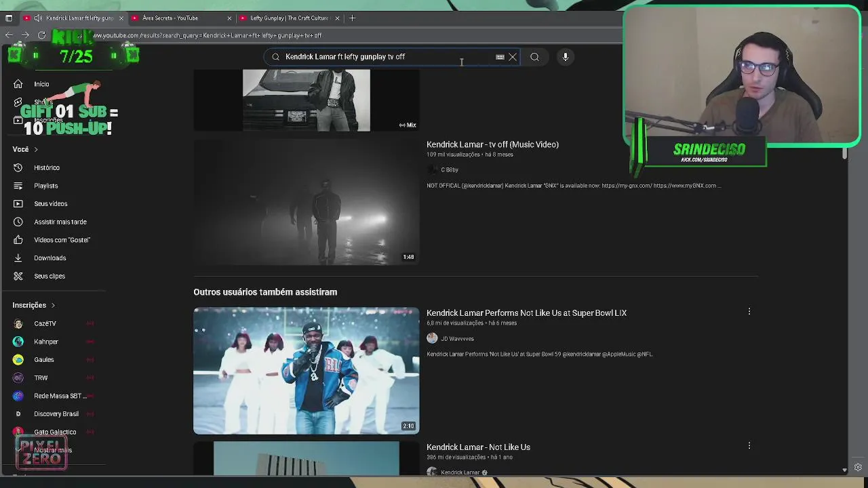The height and width of the screenshot is (488, 868).
Task: Play the tv off foggy thumbnail
Action: pyautogui.click(x=307, y=202)
